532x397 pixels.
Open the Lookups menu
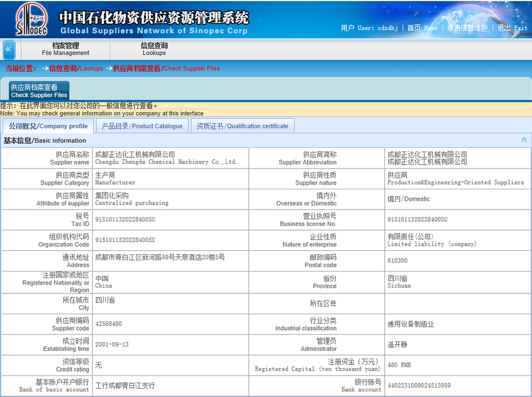(154, 49)
